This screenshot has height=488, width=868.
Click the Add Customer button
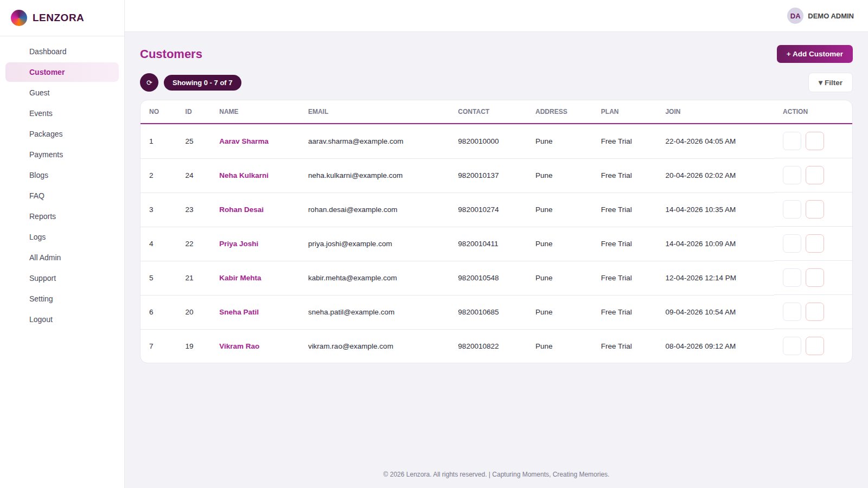pyautogui.click(x=815, y=54)
